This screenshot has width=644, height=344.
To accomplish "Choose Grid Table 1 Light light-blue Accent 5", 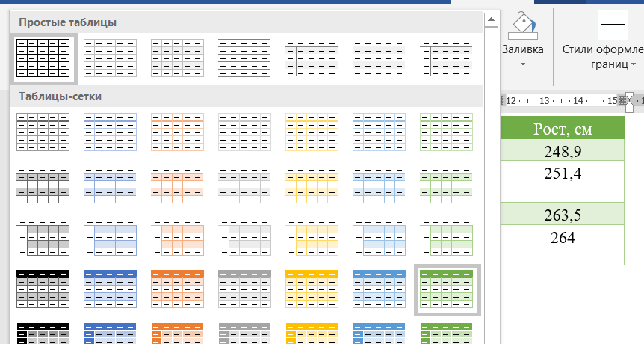I will click(379, 132).
